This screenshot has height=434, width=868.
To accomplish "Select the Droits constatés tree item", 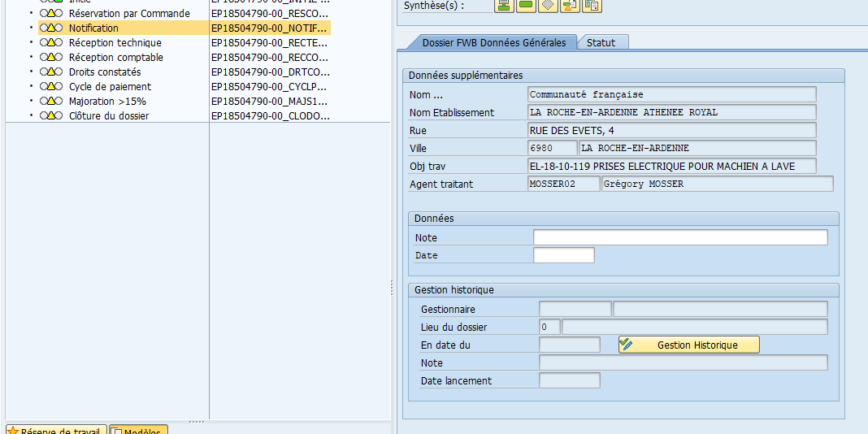I will click(x=105, y=72).
